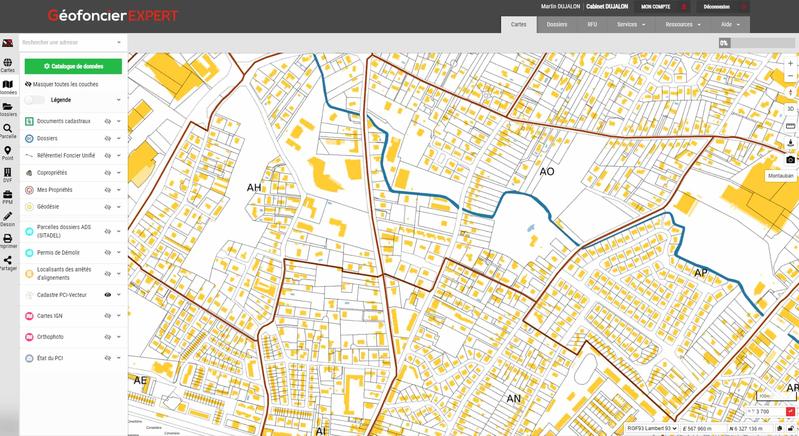This screenshot has width=799, height=436.
Task: Open the Partager share tool
Action: tap(7, 263)
